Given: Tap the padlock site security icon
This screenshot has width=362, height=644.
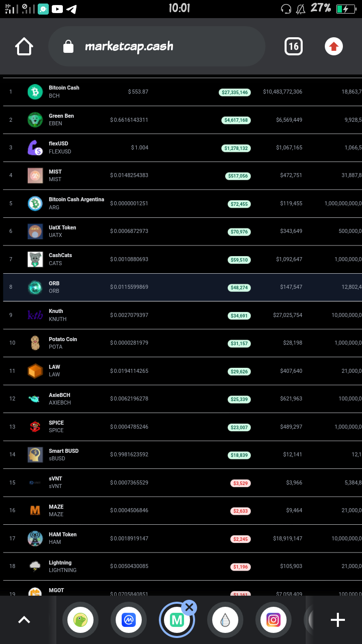Looking at the screenshot, I should (x=68, y=46).
